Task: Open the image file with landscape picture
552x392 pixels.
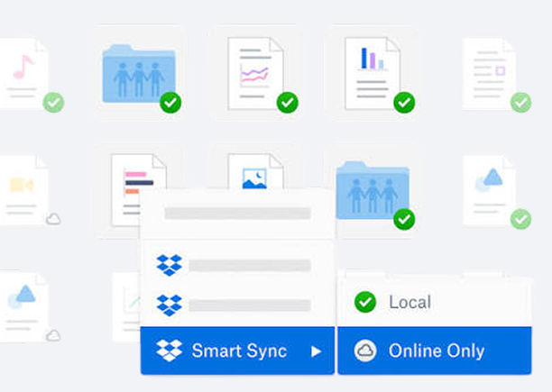Action: click(255, 171)
